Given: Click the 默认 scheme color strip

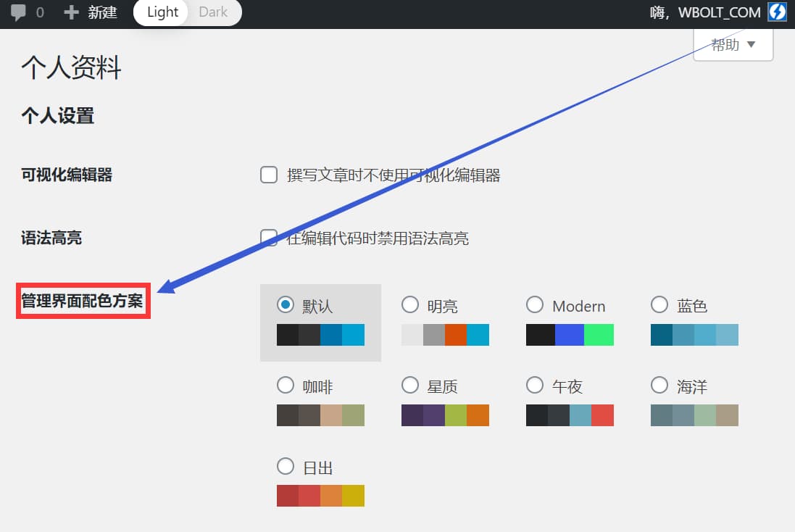Looking at the screenshot, I should pyautogui.click(x=320, y=334).
